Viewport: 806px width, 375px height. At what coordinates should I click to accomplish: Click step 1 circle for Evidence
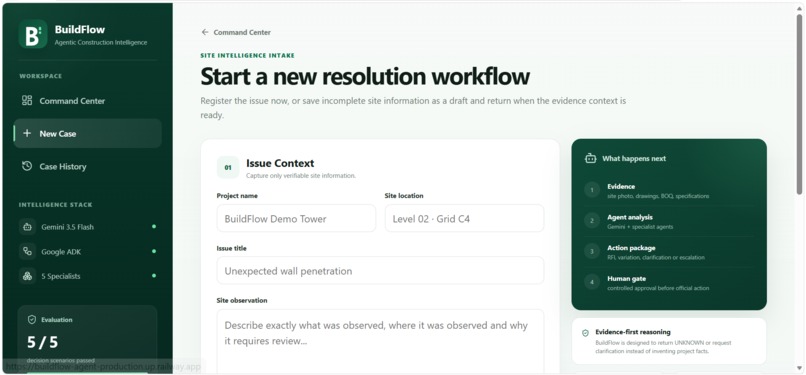point(592,190)
